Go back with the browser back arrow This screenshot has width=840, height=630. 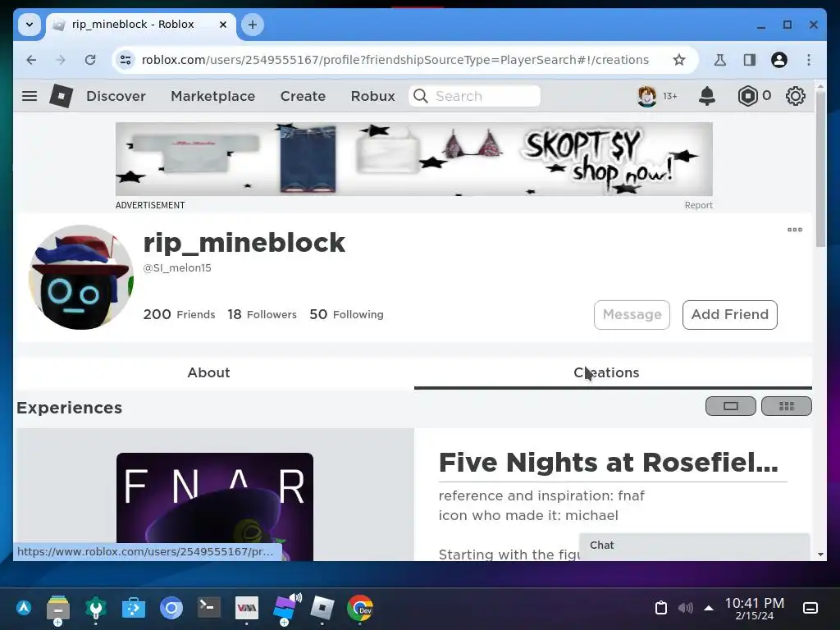pos(31,60)
